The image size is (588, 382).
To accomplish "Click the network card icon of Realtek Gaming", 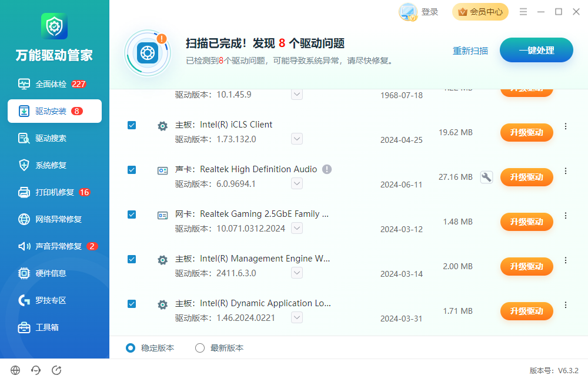I will [x=162, y=215].
